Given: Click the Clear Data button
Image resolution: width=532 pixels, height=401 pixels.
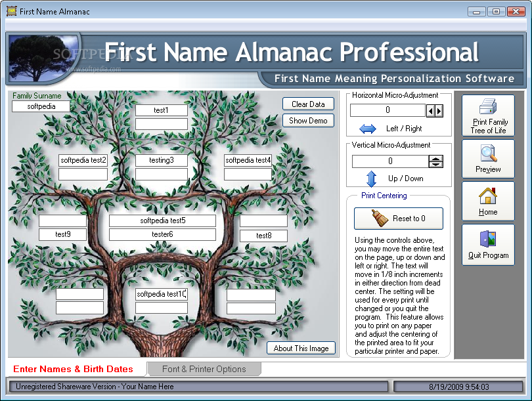Looking at the screenshot, I should (x=308, y=104).
